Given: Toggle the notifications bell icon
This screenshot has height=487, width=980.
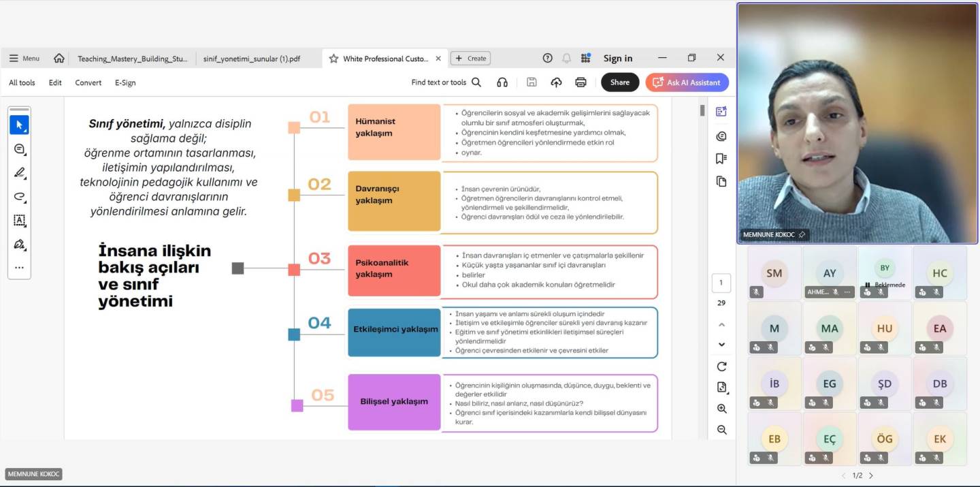Looking at the screenshot, I should pyautogui.click(x=566, y=59).
